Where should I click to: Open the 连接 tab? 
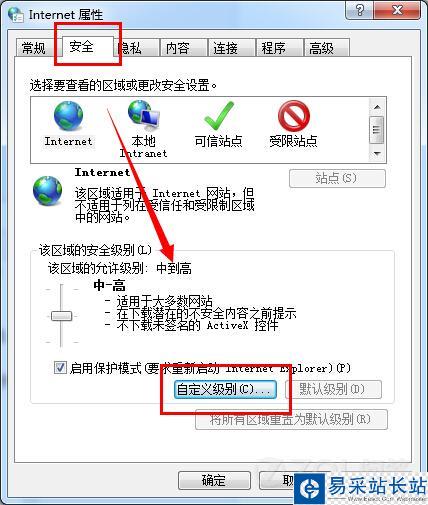(x=226, y=48)
